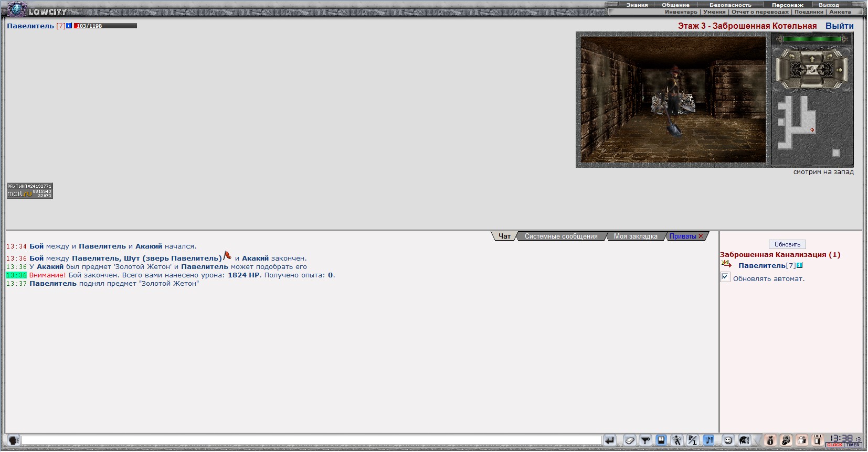
Task: Select the Системные сообщения tab
Action: click(561, 236)
